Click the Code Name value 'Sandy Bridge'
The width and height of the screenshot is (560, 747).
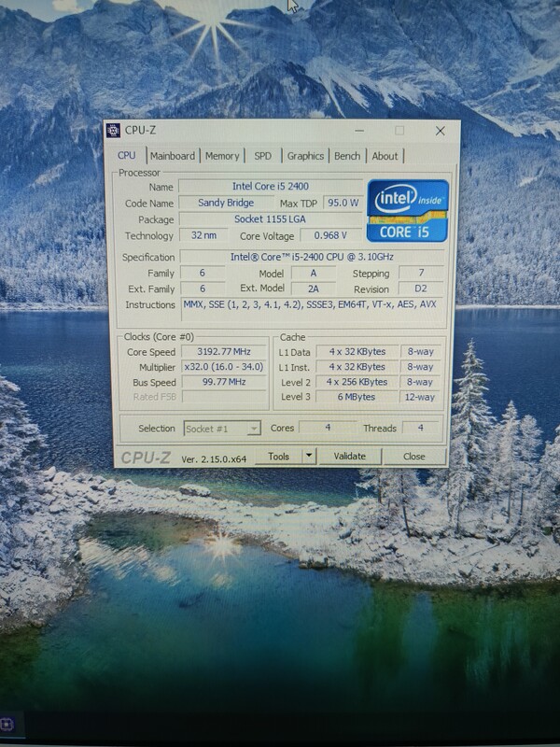click(x=226, y=203)
